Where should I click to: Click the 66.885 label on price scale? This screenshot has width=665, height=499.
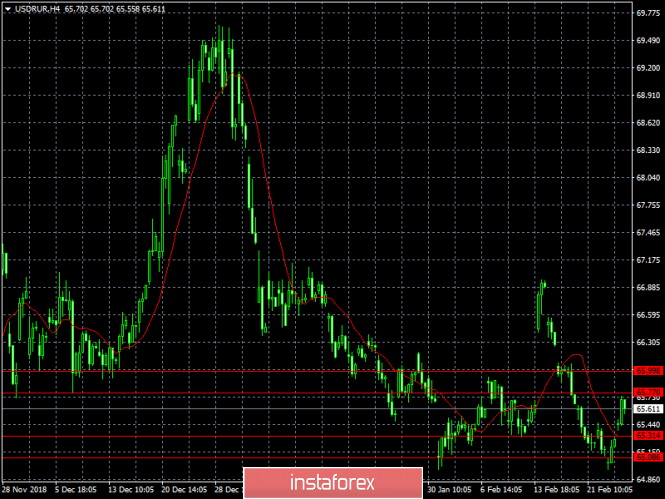(x=648, y=287)
